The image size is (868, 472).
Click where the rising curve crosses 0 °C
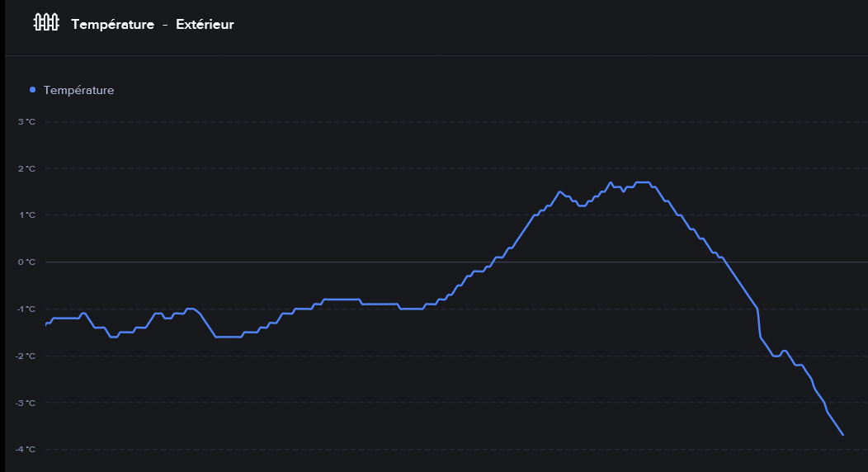(493, 262)
